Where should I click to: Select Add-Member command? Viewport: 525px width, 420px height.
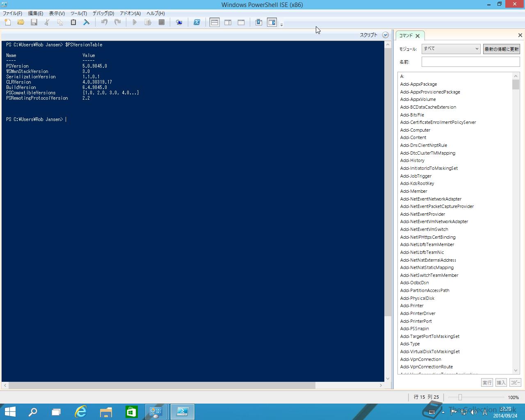coord(413,191)
